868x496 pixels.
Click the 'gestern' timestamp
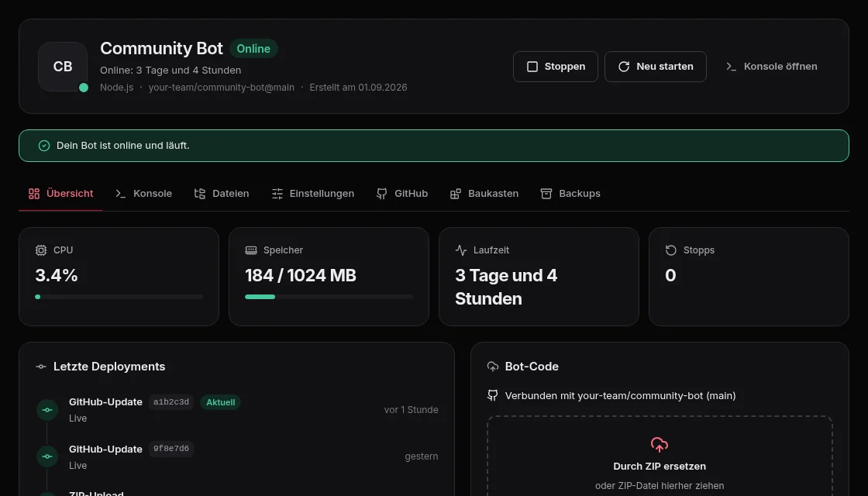coord(422,456)
